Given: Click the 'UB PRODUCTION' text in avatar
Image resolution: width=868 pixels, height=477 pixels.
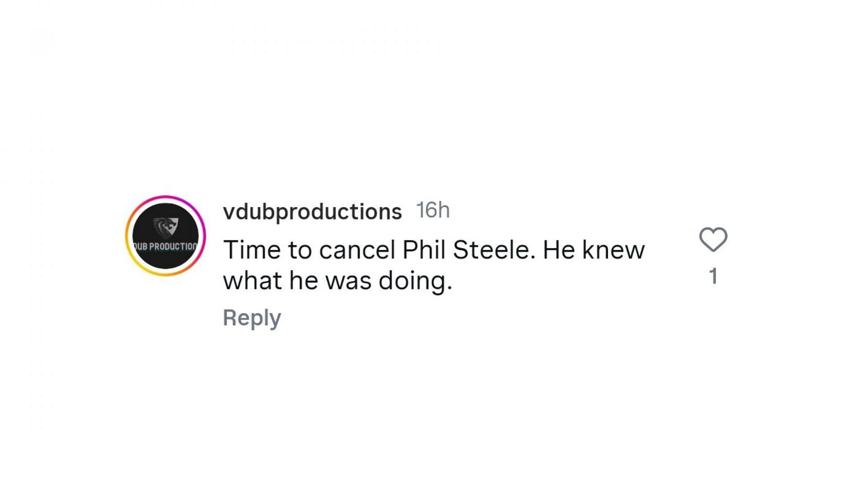Looking at the screenshot, I should pyautogui.click(x=165, y=246).
